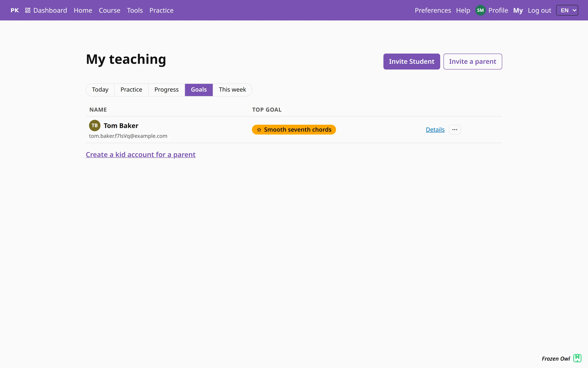Click the My teaching heading
This screenshot has width=588, height=368.
(126, 59)
